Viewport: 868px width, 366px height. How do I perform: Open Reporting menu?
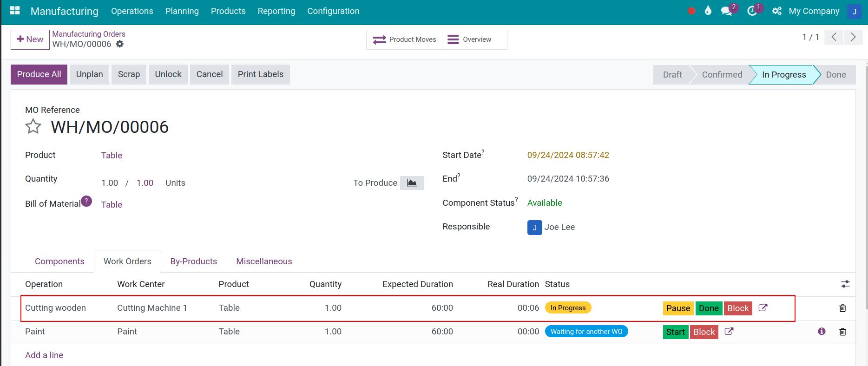click(x=276, y=11)
